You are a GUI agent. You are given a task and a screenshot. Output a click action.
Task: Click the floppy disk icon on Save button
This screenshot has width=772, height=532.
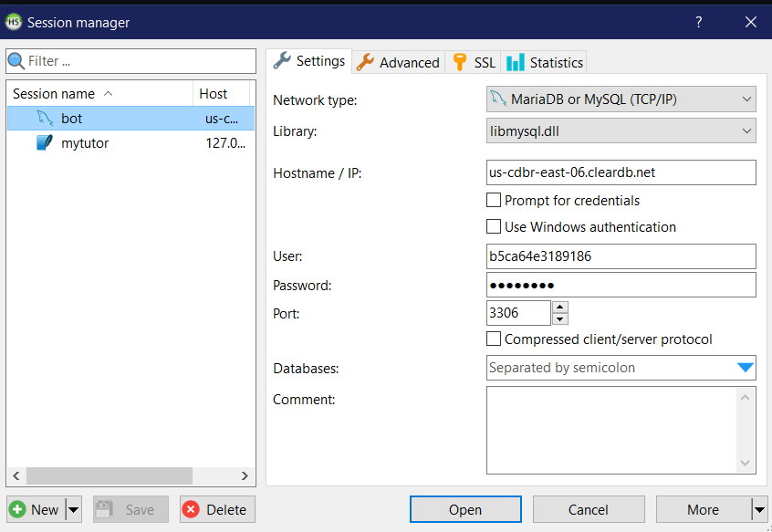104,509
